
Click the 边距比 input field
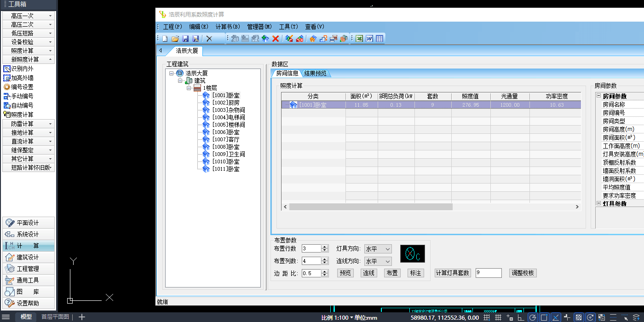[311, 273]
